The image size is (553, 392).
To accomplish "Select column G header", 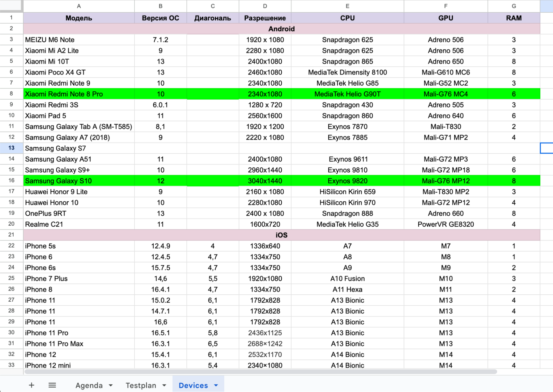I will [x=514, y=6].
